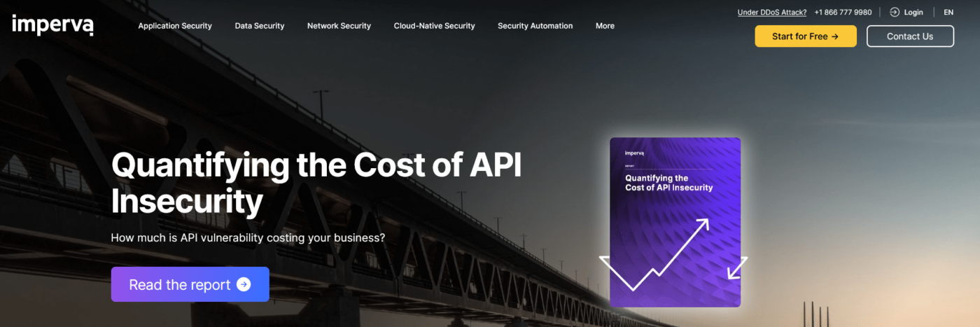This screenshot has width=980, height=327.
Task: Click the report cover title text
Action: pyautogui.click(x=668, y=183)
